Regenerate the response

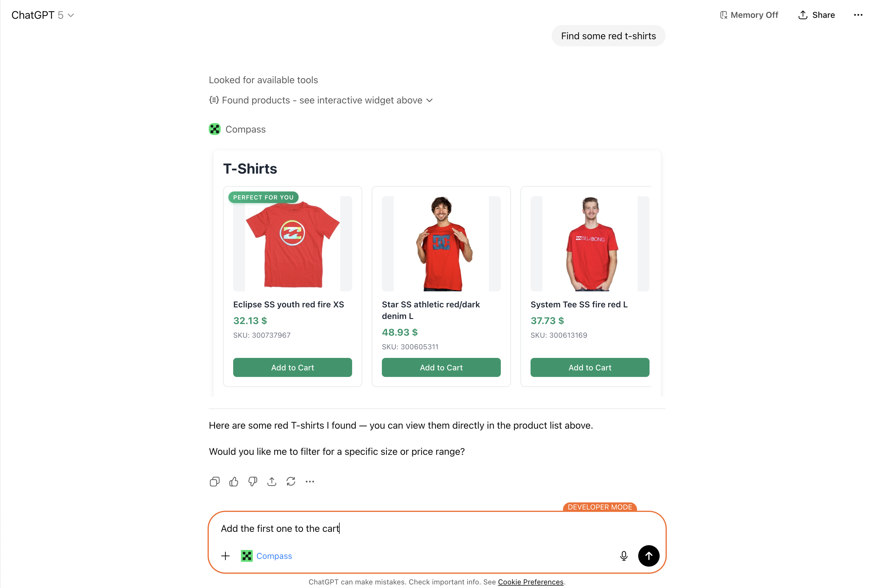coord(291,482)
